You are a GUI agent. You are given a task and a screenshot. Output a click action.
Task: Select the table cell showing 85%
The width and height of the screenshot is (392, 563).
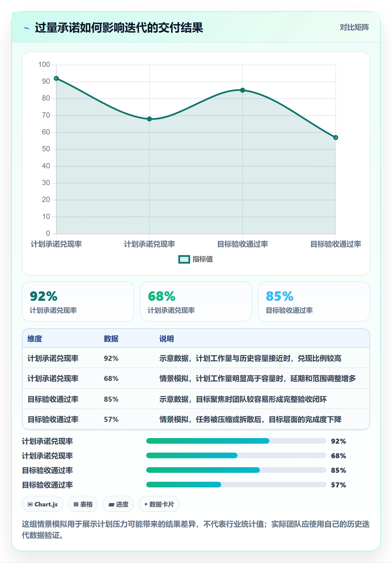point(111,399)
